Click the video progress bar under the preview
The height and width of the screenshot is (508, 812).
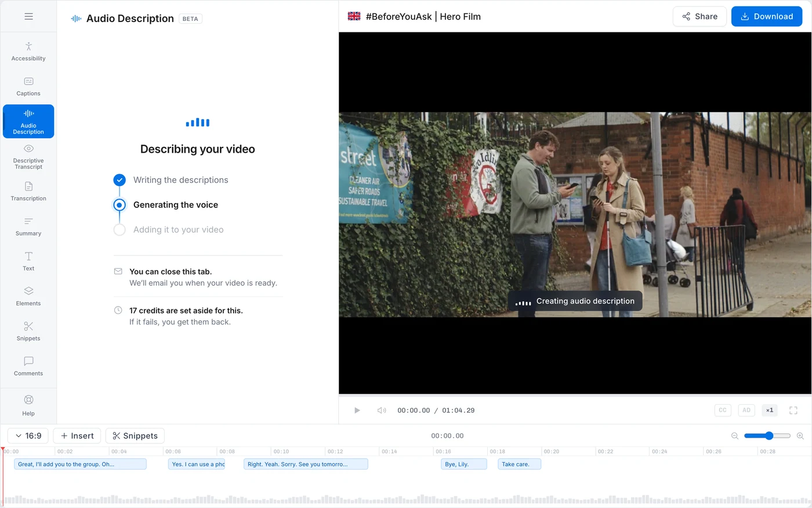point(575,395)
